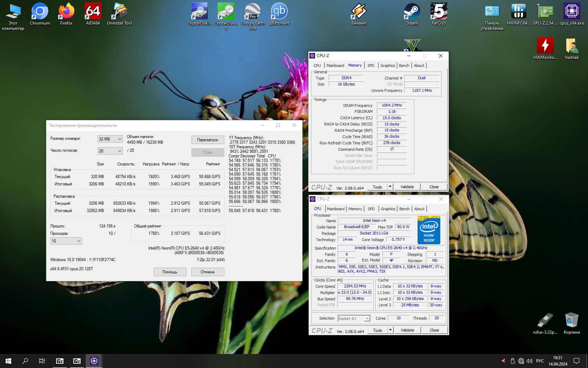This screenshot has height=368, width=588.
Task: Switch to Memory tab in lower CPU-Z window
Action: 355,209
